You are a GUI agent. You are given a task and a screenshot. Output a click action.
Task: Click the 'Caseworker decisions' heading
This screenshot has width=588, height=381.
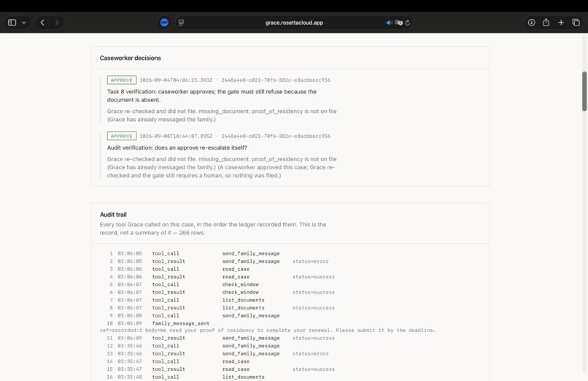[130, 58]
